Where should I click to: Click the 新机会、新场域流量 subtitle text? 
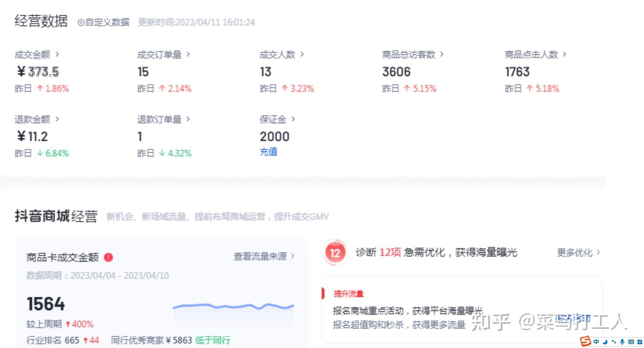[218, 217]
